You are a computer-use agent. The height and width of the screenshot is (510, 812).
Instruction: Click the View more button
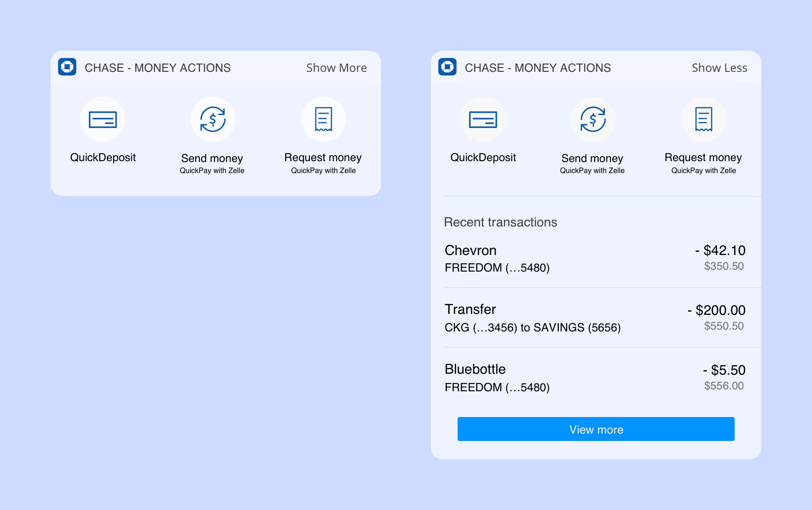click(596, 429)
